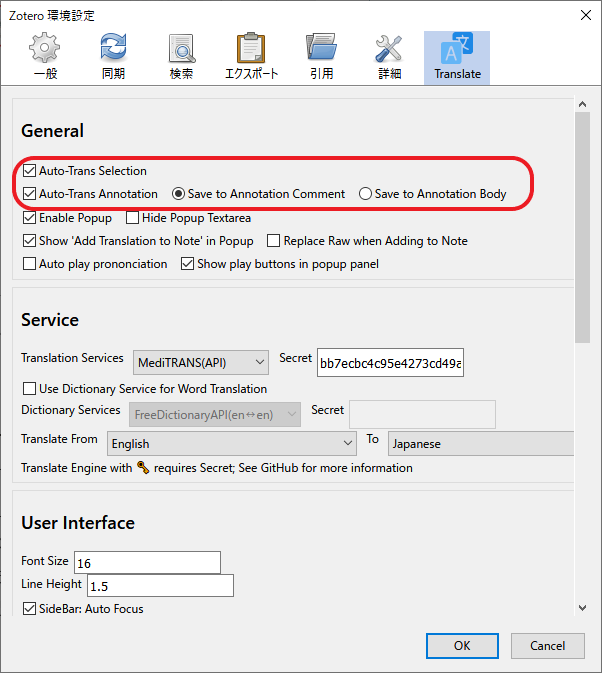Check Auto play prononciation option
This screenshot has width=602, height=673.
[30, 264]
